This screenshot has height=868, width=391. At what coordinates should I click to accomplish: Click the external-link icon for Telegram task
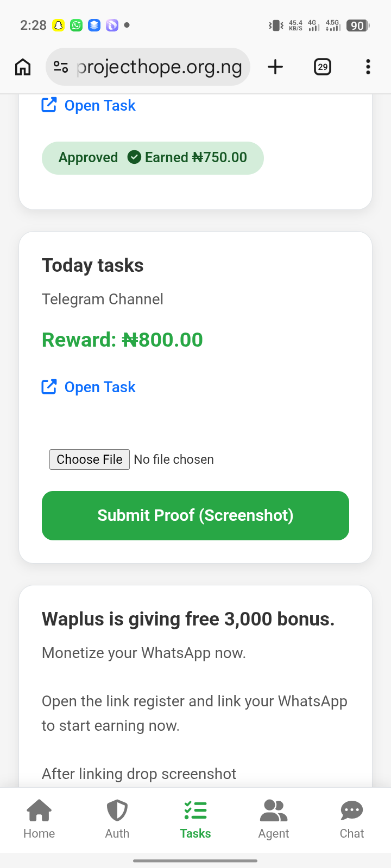49,387
